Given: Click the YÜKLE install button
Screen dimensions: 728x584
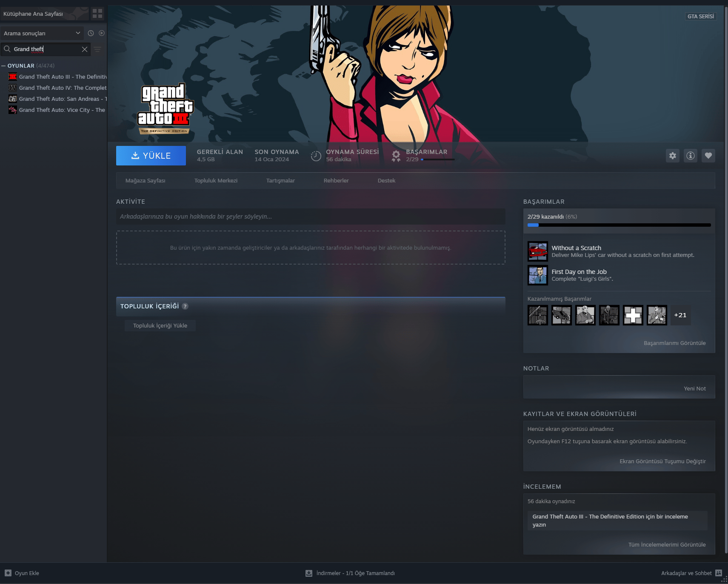Looking at the screenshot, I should (x=151, y=156).
